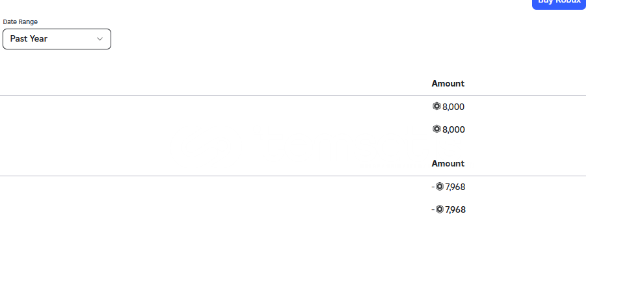Click the divider line under the first Amount header
This screenshot has width=644, height=294.
(293, 95)
